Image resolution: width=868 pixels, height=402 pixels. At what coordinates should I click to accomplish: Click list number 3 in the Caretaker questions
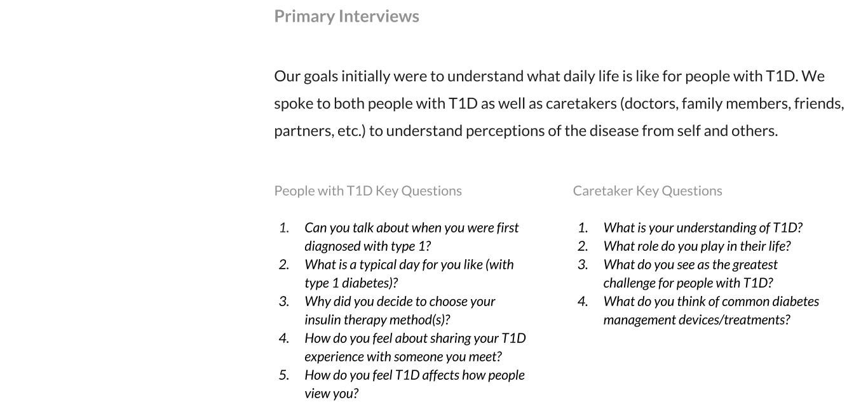[x=583, y=264]
